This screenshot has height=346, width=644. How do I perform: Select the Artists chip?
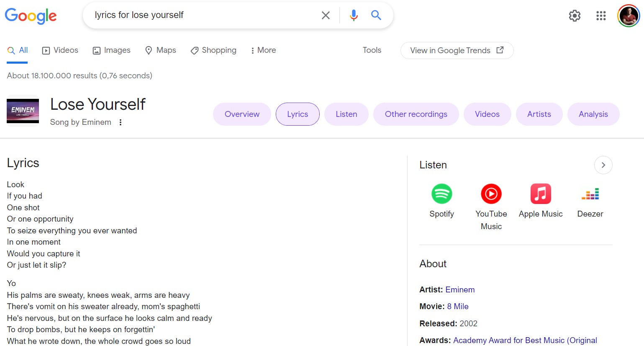[539, 114]
